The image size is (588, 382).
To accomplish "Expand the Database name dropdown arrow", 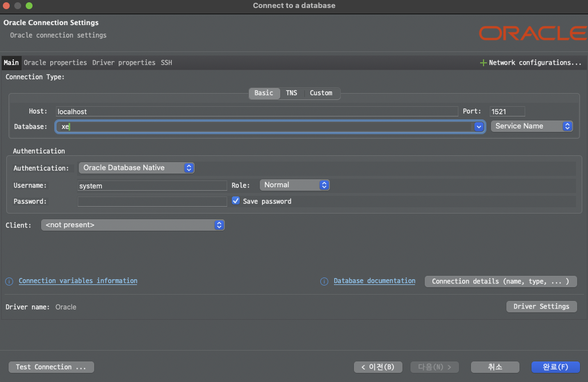I will tap(478, 126).
